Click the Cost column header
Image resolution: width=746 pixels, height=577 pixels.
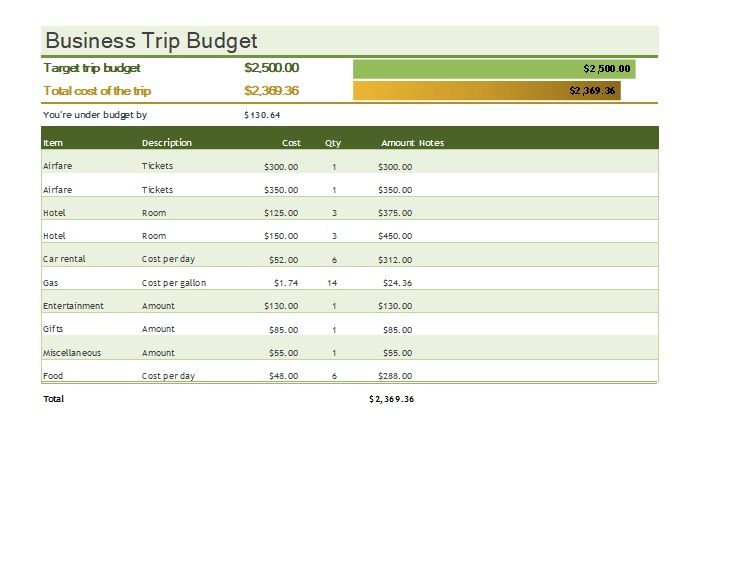pos(291,143)
